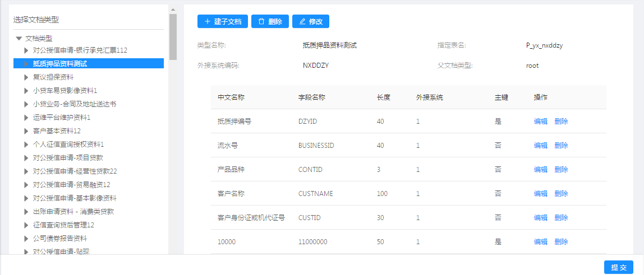Screen dimensions: 644x275
Task: Expand the 小贷车易贷影像资料1 node arrow
Action: coord(26,91)
